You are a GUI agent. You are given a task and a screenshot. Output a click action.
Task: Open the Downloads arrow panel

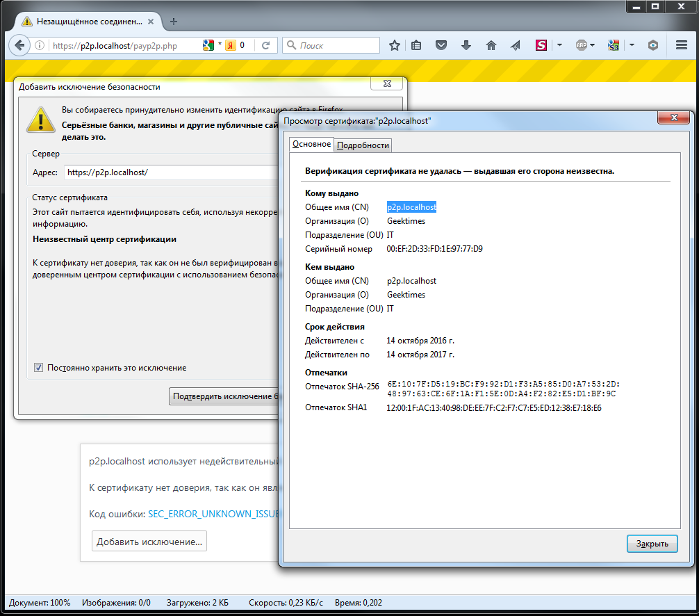[466, 45]
